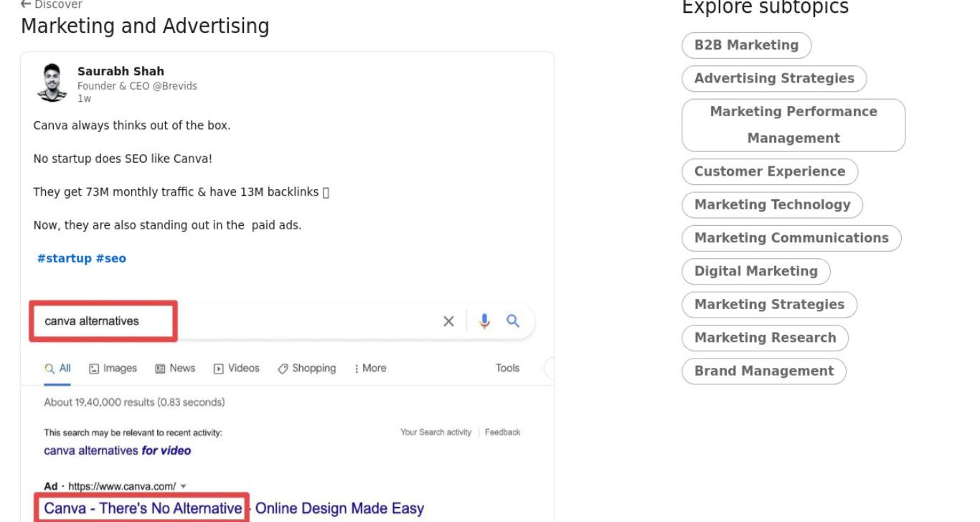Click 'About 19,40,000 results' text
Screen dimensions: 980x522
tap(134, 402)
